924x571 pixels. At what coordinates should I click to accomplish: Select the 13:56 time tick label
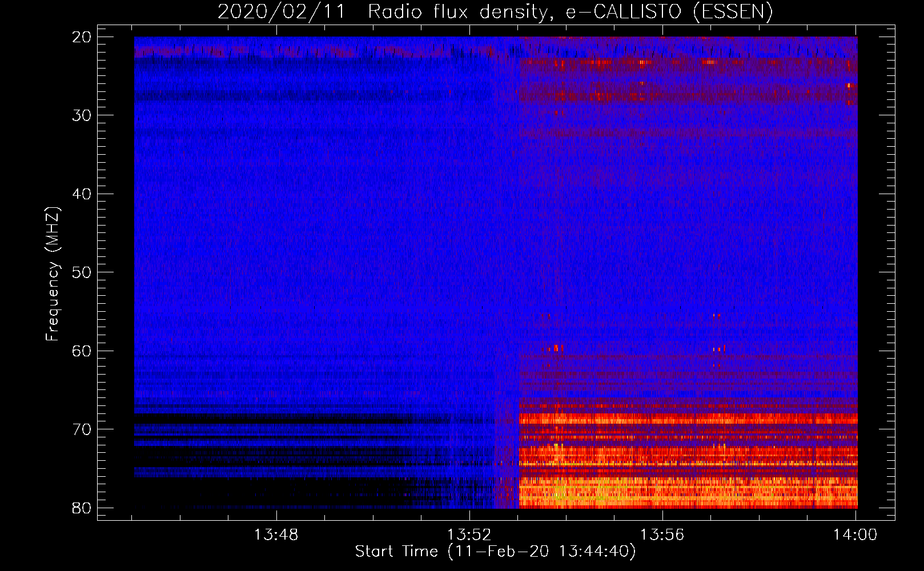pyautogui.click(x=662, y=535)
